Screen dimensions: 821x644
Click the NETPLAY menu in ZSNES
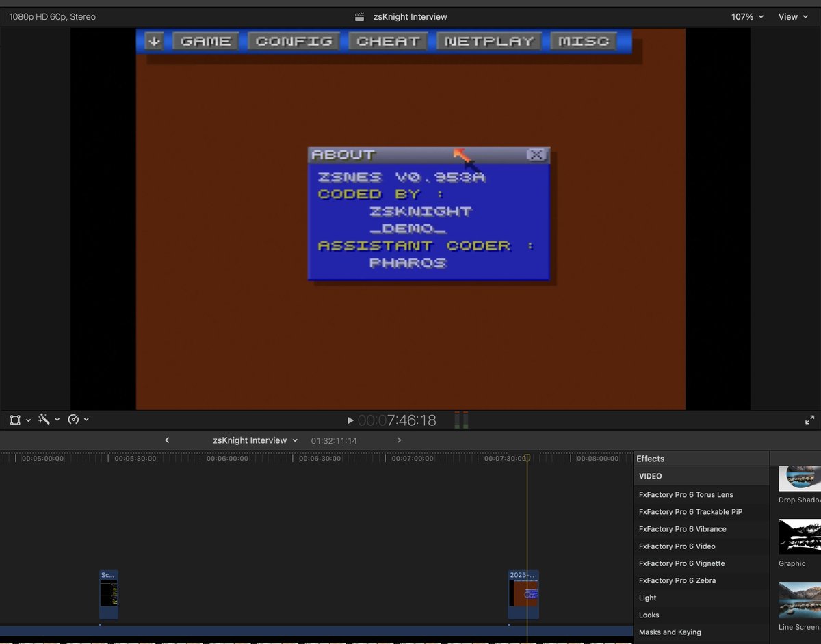489,41
